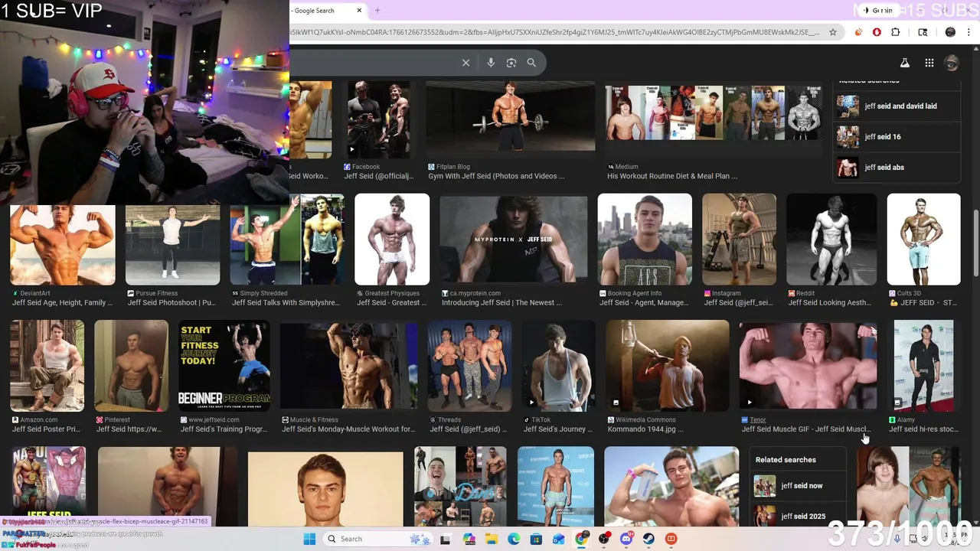980x551 pixels.
Task: Open Cults 3D Jeff Seid image
Action: click(x=924, y=240)
